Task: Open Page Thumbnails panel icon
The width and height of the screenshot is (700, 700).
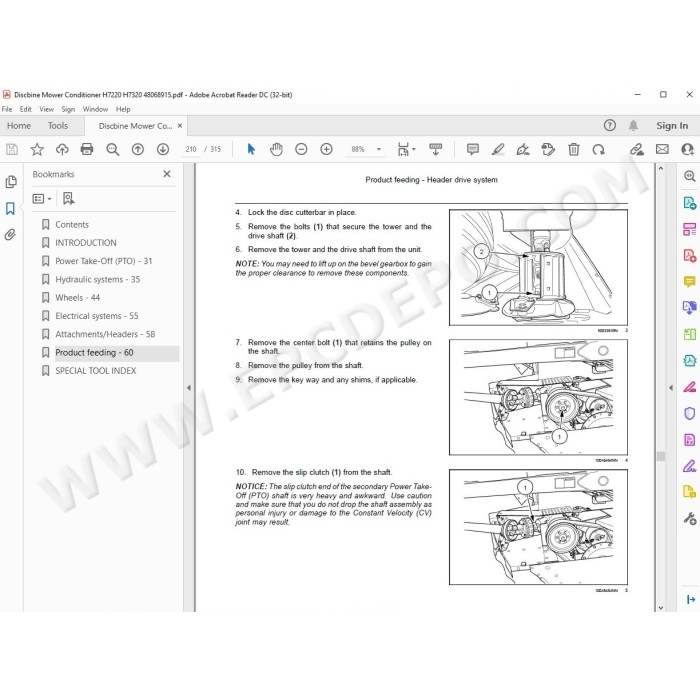Action: tap(11, 182)
